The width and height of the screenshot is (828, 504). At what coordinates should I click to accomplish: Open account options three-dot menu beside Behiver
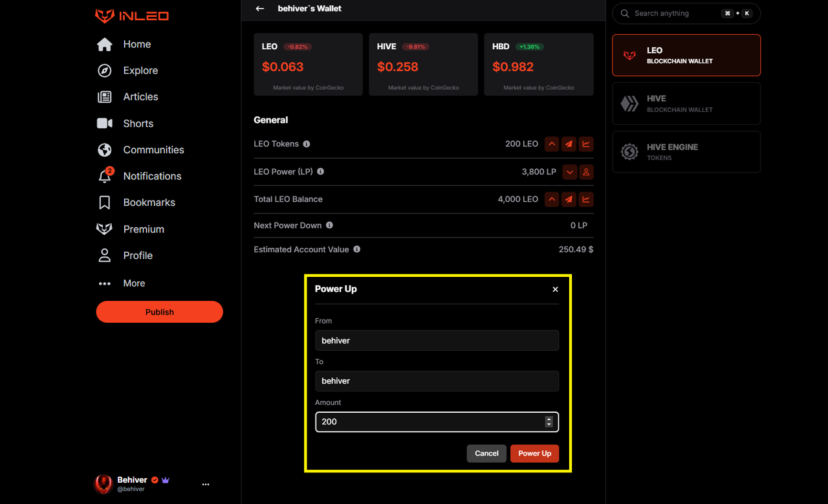pyautogui.click(x=206, y=484)
